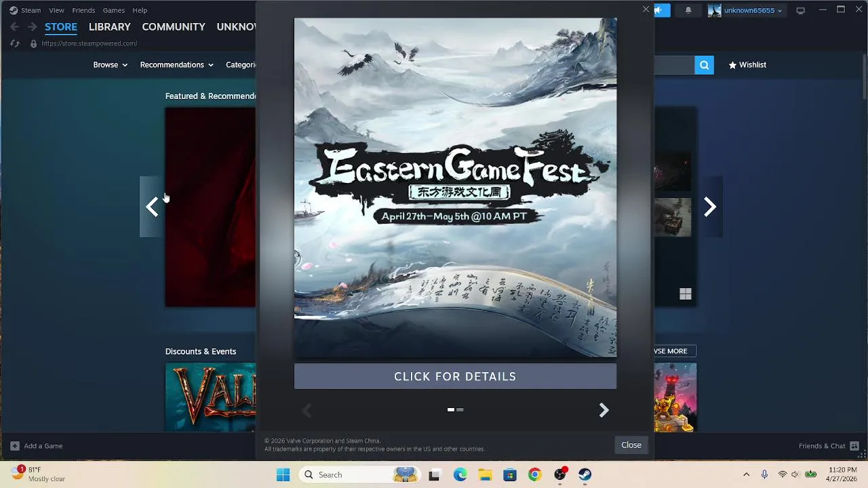Open Friends & Chat grid icon

(854, 446)
